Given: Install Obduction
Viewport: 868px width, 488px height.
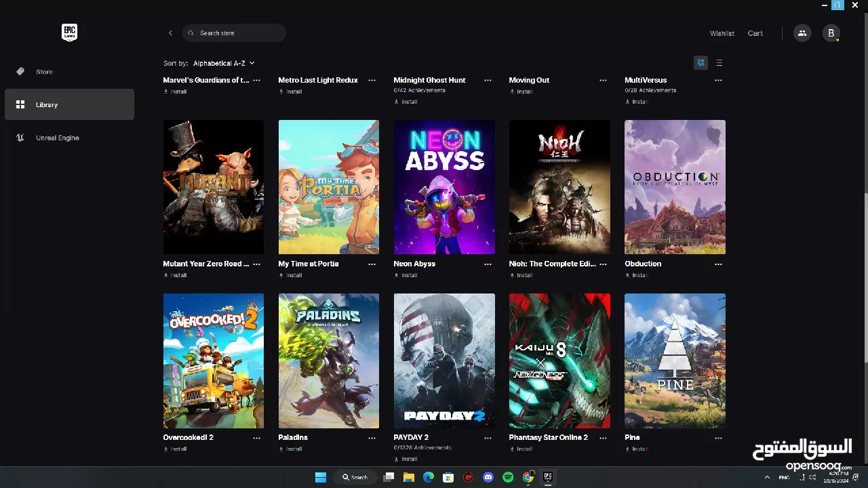Looking at the screenshot, I should coord(636,275).
